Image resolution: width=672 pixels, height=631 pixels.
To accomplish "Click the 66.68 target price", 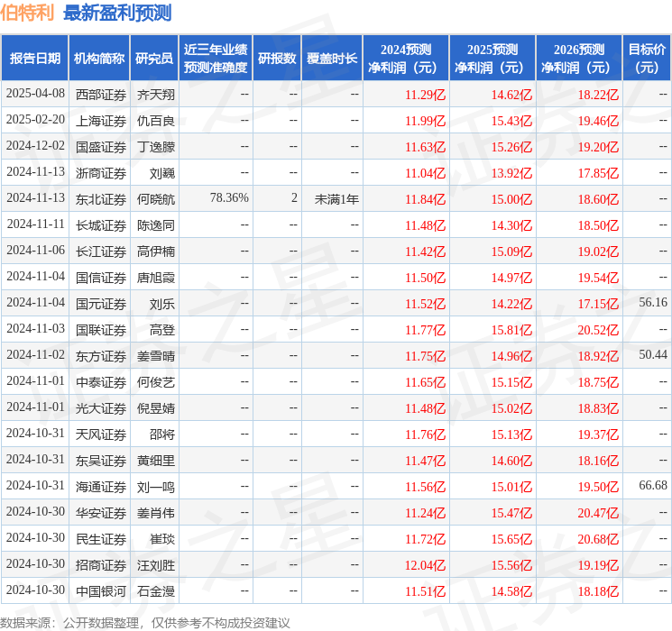I will (653, 485).
